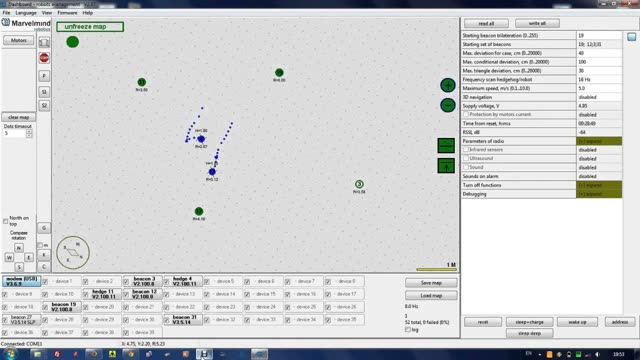Click the green up-arrow square icon

[446, 166]
